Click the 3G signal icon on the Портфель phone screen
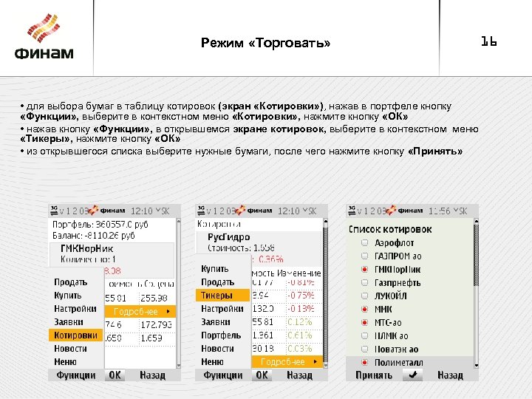Screen dimensions: 532x399 click(x=54, y=211)
